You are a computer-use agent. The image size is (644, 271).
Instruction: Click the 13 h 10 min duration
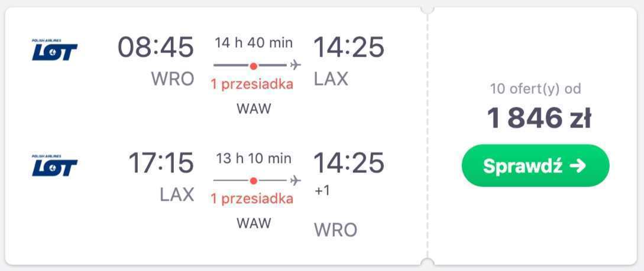pyautogui.click(x=254, y=158)
